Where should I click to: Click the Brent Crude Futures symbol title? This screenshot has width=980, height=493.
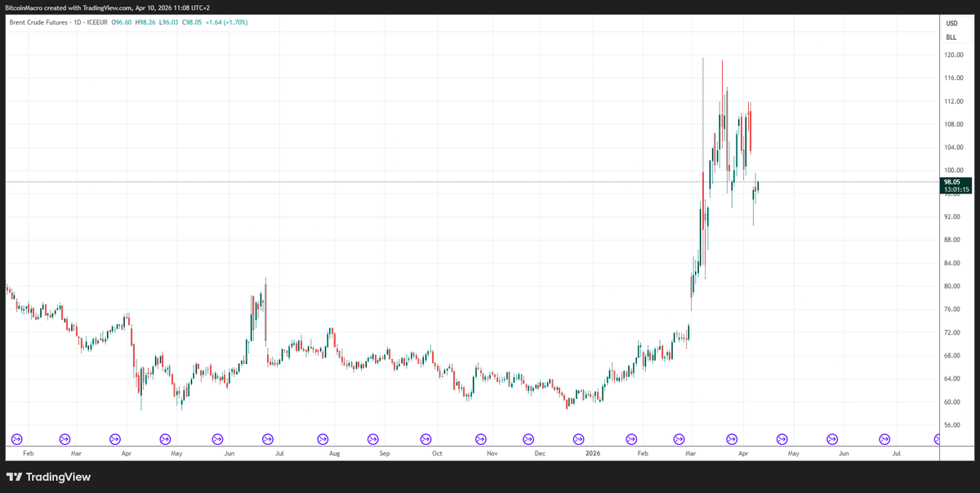click(39, 22)
